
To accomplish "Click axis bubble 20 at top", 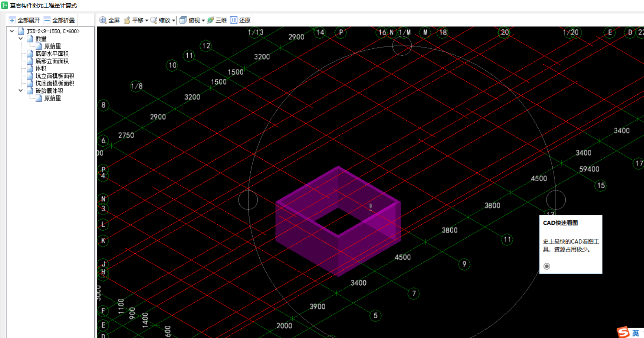I will pos(505,32).
